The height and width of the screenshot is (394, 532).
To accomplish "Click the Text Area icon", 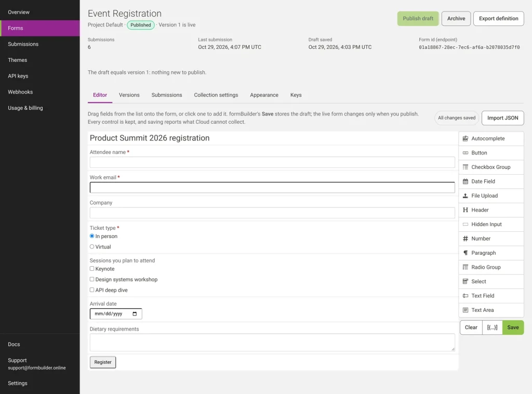I will click(x=465, y=310).
